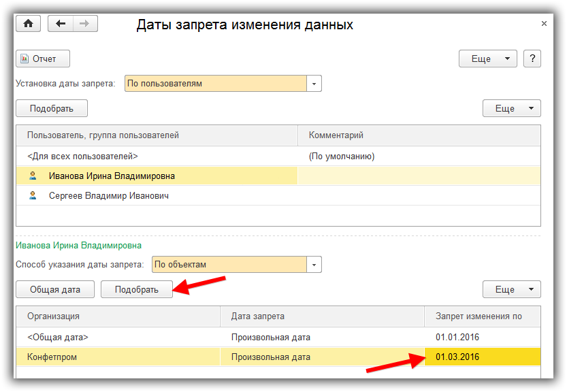Click the highlighted 01.03.2016 date cell
This screenshot has width=567, height=392.
point(482,357)
